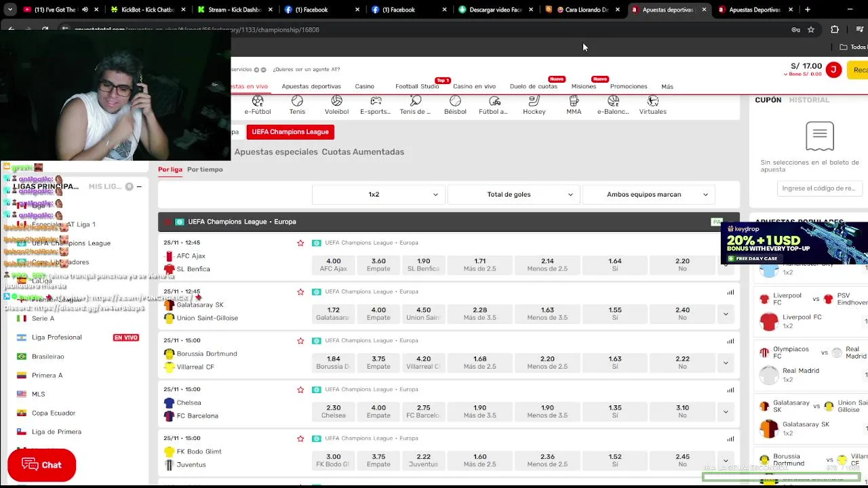Viewport: 868px width, 488px height.
Task: Open Casino en vivo menu item
Action: point(474,87)
